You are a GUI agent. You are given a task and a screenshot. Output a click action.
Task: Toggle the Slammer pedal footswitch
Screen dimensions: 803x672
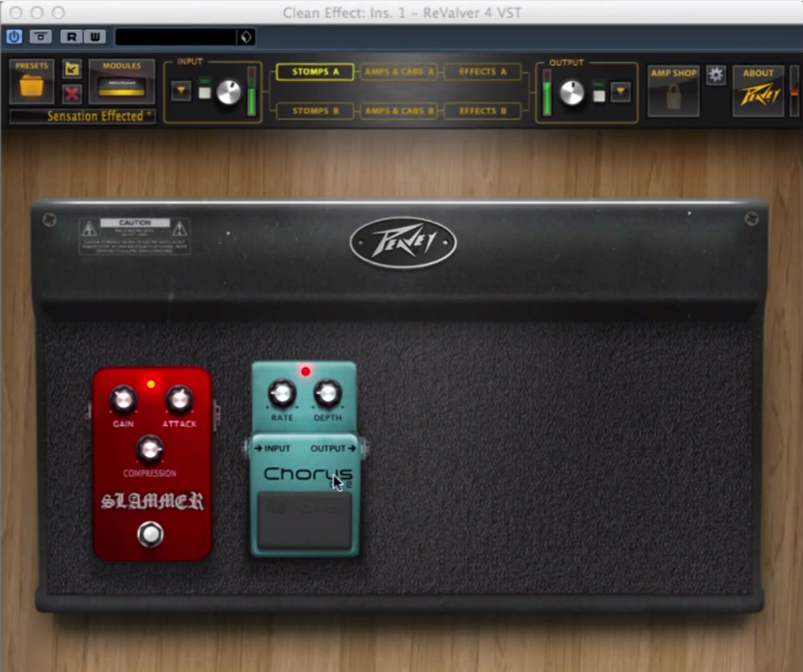tap(151, 534)
